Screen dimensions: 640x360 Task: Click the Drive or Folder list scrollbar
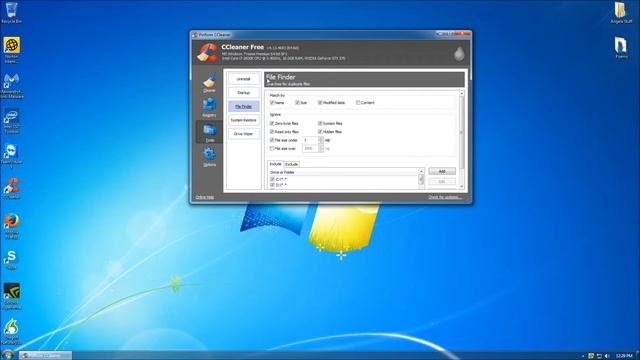point(421,179)
